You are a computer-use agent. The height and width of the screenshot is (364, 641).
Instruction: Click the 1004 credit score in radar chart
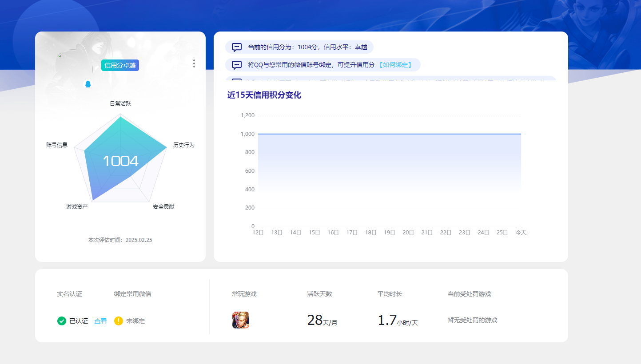[120, 161]
